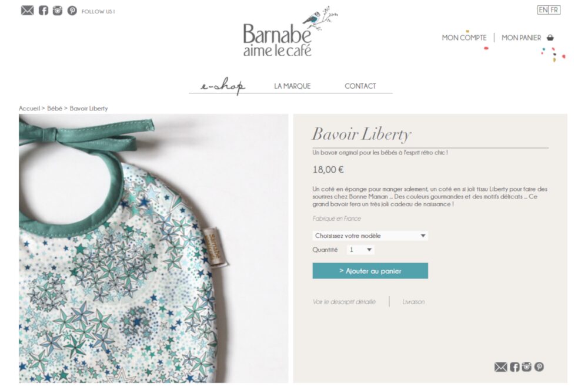This screenshot has width=588, height=390.
Task: Switch language to FR
Action: tap(554, 10)
